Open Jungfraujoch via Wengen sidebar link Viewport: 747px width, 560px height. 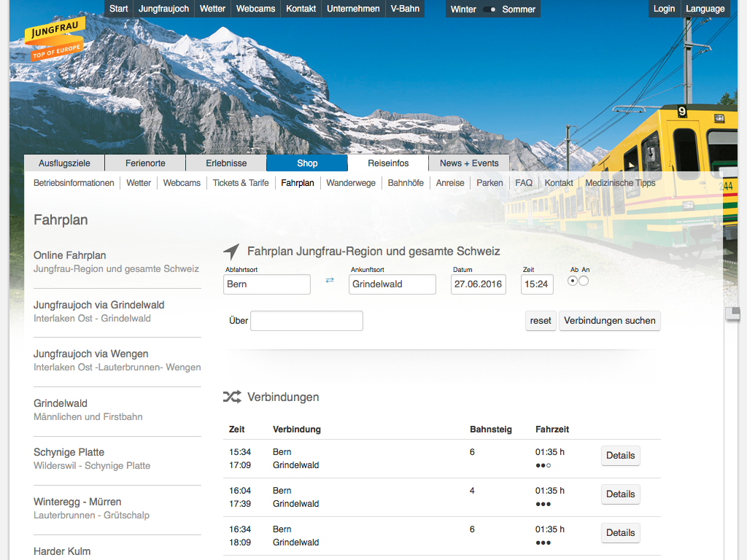coord(117,360)
